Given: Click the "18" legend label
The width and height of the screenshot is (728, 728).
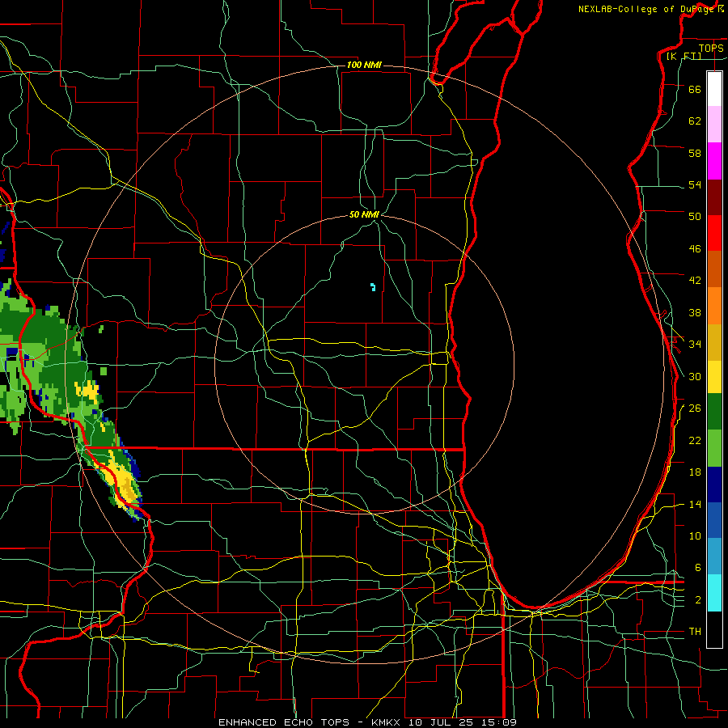Looking at the screenshot, I should (x=695, y=472).
